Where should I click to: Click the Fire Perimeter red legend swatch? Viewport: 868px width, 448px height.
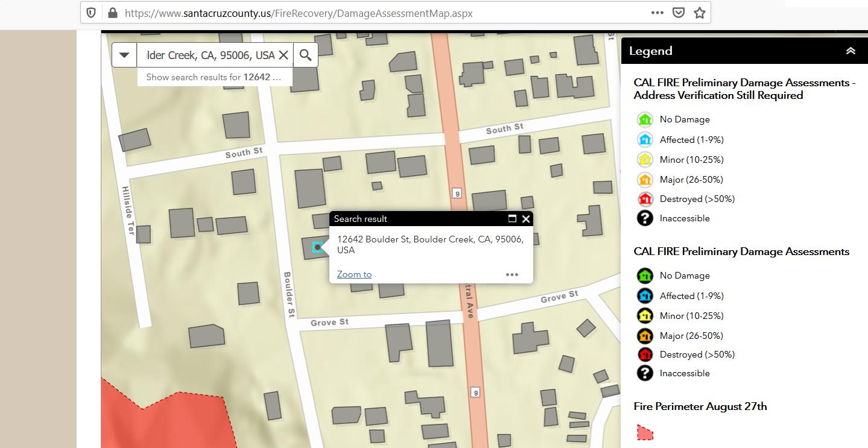pyautogui.click(x=645, y=432)
